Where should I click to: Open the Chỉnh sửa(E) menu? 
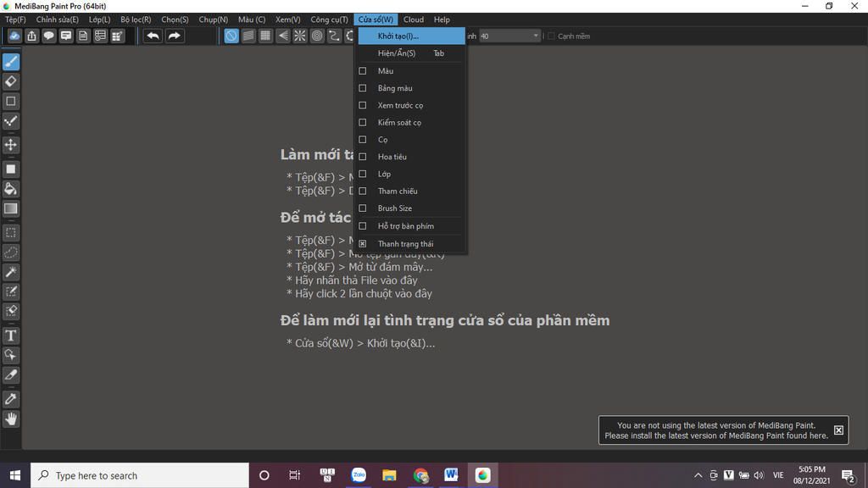[58, 19]
